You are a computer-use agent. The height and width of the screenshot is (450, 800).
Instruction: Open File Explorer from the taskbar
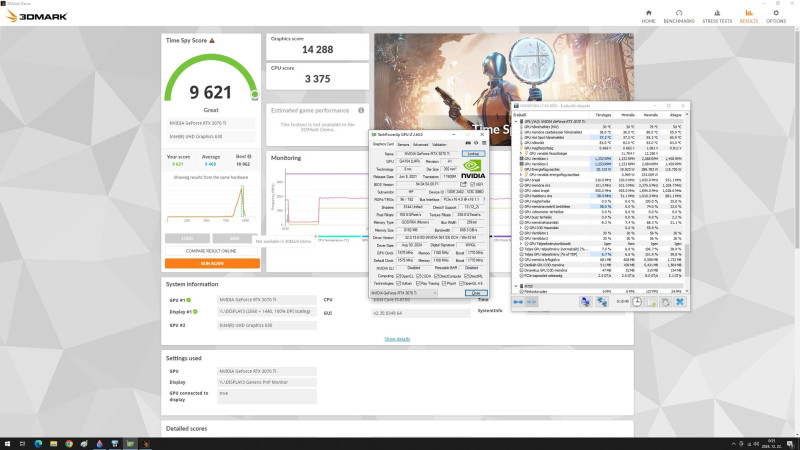tap(54, 444)
